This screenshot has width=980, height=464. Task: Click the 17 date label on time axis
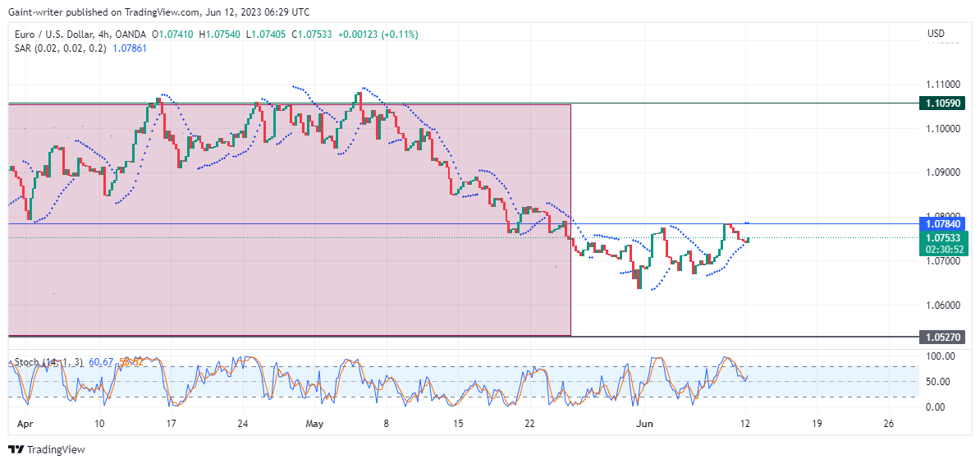pyautogui.click(x=172, y=424)
